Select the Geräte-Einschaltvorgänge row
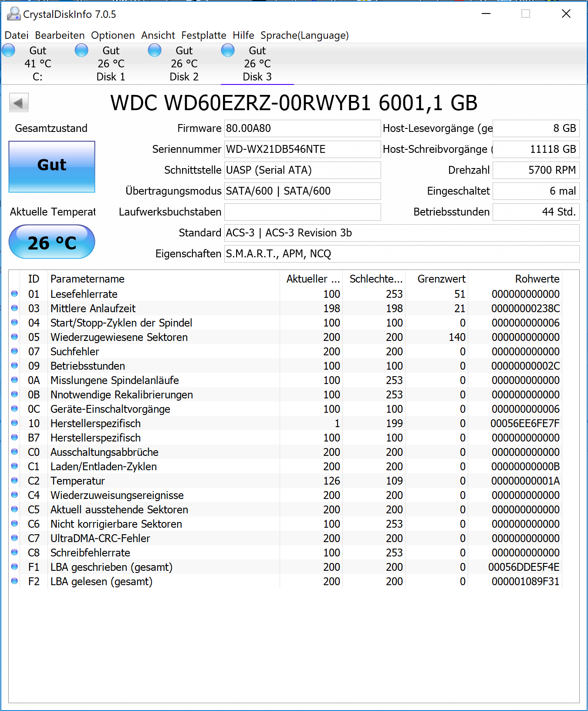 coord(285,409)
